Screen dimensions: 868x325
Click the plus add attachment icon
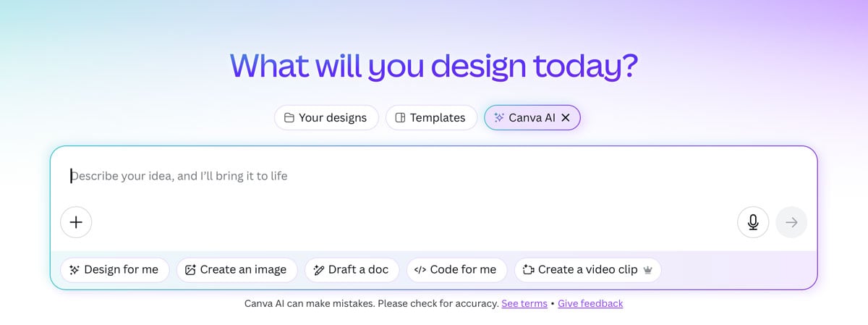coord(76,222)
